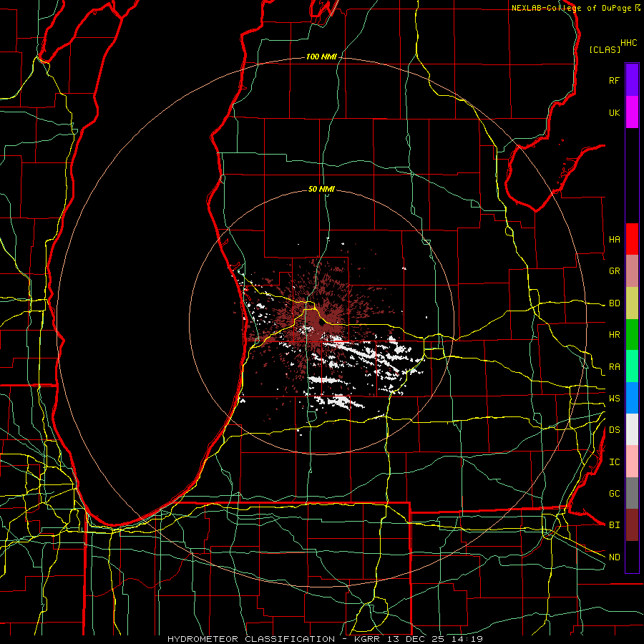644x644 pixels.
Task: Click the BI legend label
Action: pyautogui.click(x=614, y=525)
